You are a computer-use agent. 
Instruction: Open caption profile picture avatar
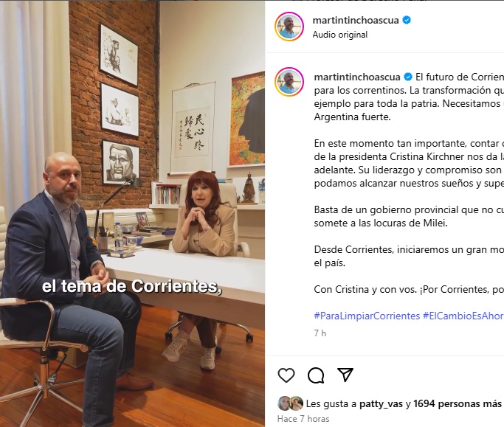pyautogui.click(x=289, y=82)
